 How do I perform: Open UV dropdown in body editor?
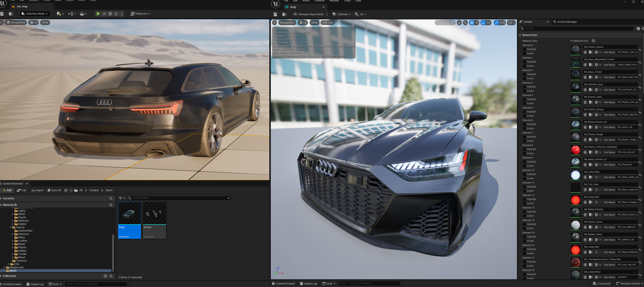(360, 14)
